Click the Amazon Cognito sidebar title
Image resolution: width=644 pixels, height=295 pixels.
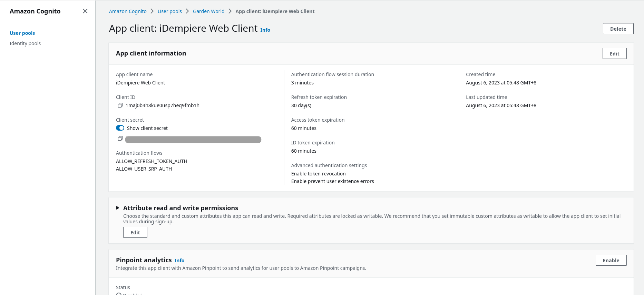pos(35,11)
